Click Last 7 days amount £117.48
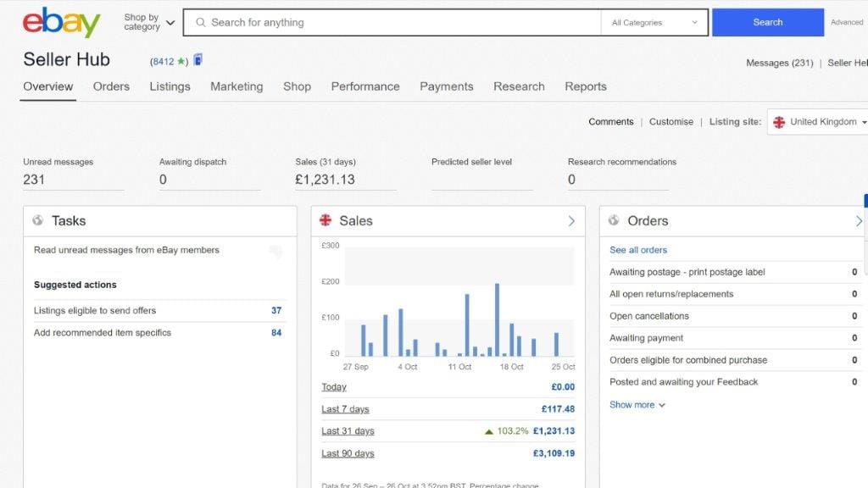This screenshot has height=488, width=868. tap(558, 409)
